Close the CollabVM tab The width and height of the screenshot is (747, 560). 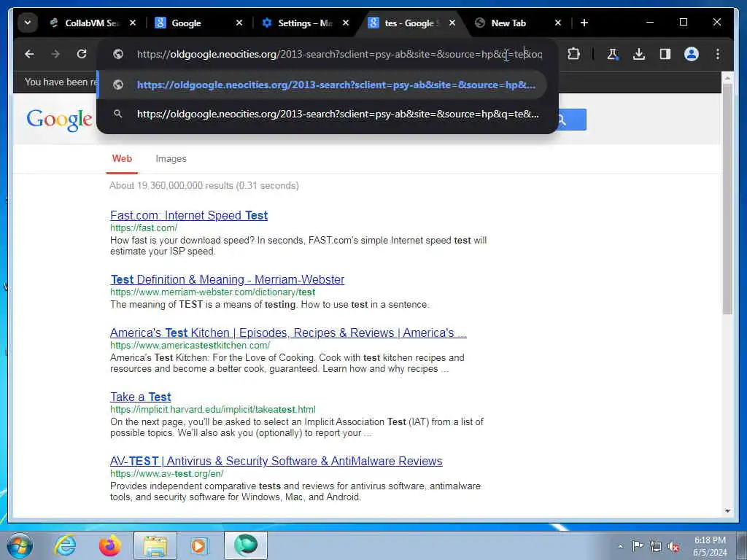(x=133, y=23)
